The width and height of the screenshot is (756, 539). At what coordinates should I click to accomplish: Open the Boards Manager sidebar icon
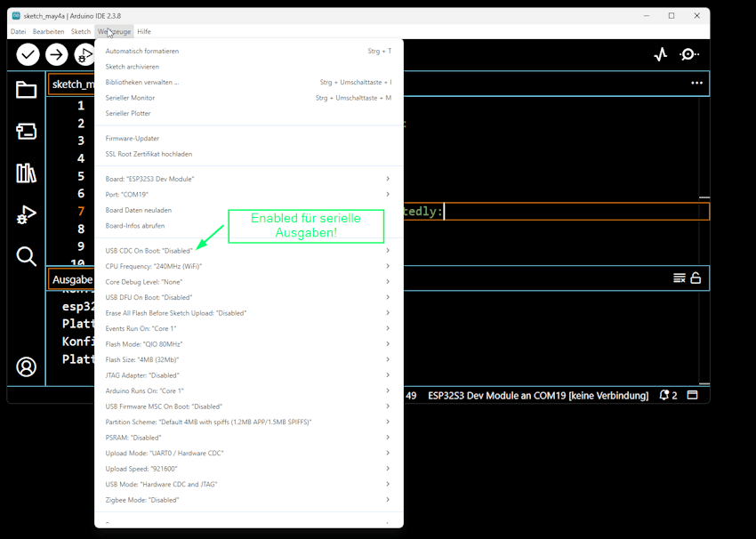(x=26, y=131)
